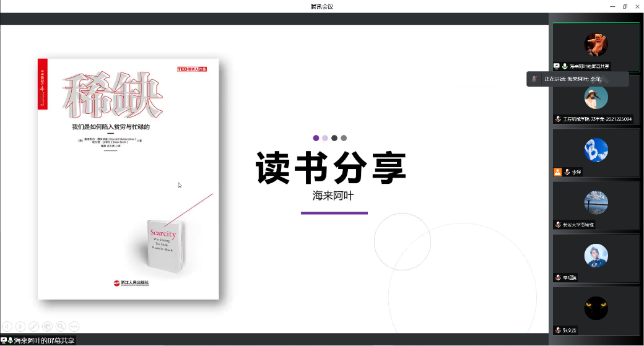Click the see-all-slides icon in slideshow toolbar
The width and height of the screenshot is (644, 346).
[x=48, y=326]
